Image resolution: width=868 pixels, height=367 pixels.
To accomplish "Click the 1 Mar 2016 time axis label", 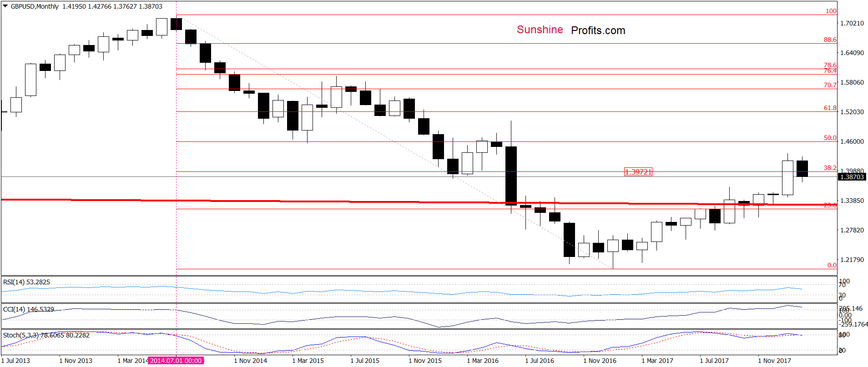I will point(483,361).
